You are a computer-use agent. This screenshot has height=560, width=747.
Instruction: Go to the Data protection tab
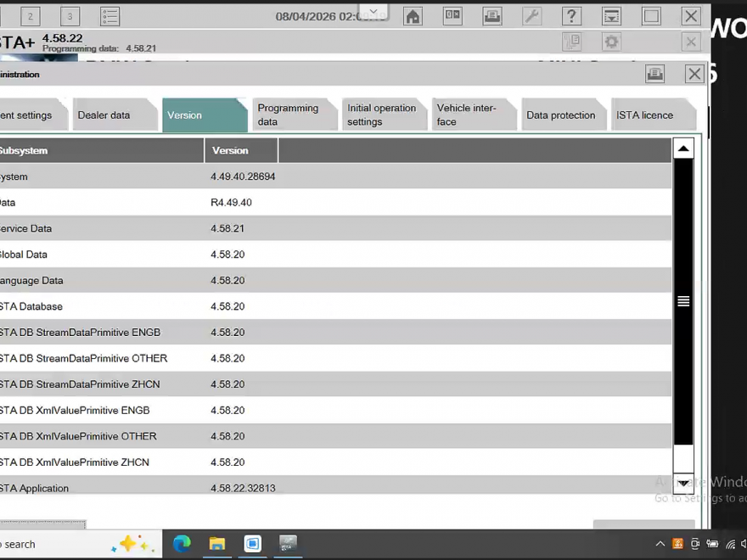pyautogui.click(x=560, y=115)
